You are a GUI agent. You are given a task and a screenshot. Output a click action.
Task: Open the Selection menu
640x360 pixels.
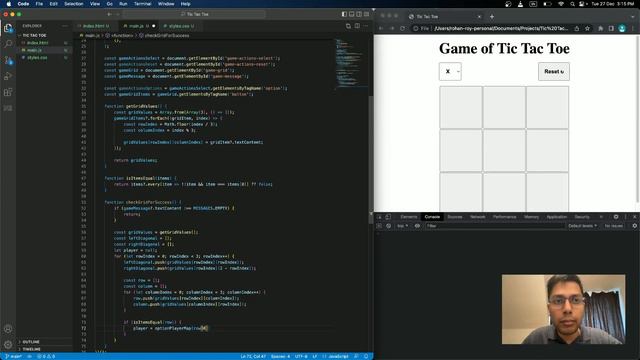[x=73, y=4]
